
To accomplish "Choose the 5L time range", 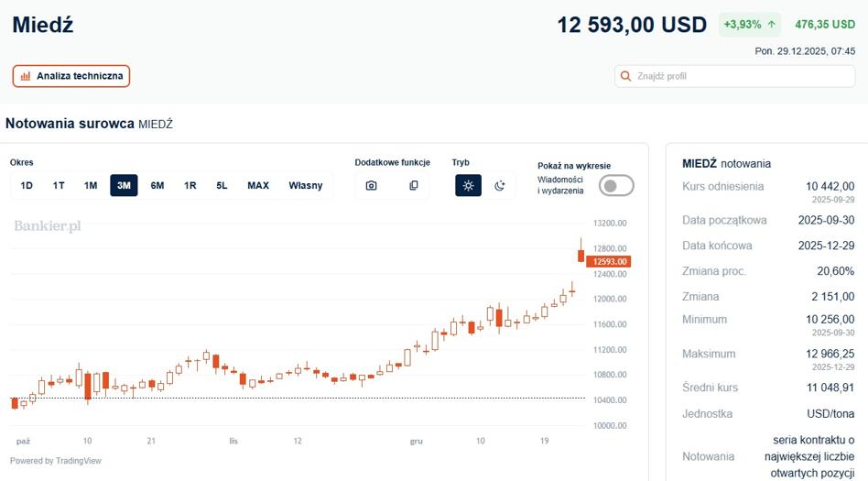I will [x=222, y=186].
